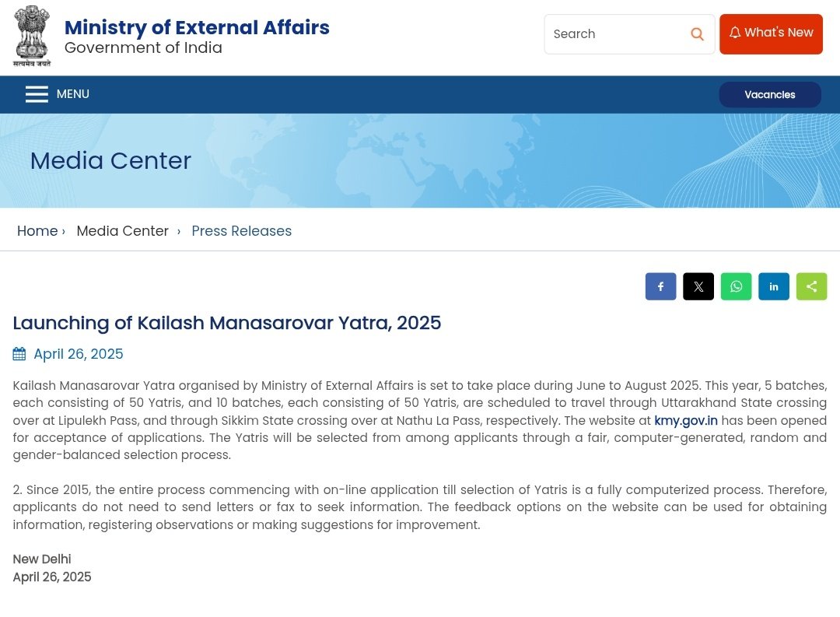Click the article headline about Kailash Manasarovar Yatra

tap(227, 323)
